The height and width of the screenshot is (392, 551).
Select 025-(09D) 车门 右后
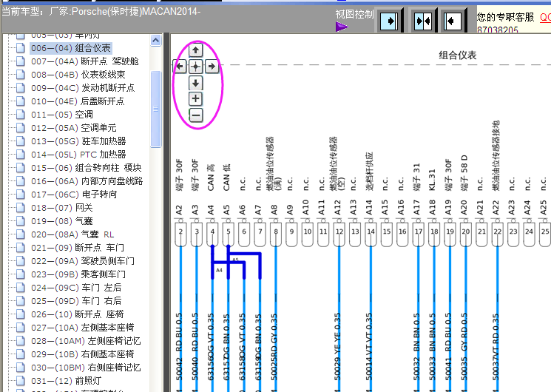76,301
